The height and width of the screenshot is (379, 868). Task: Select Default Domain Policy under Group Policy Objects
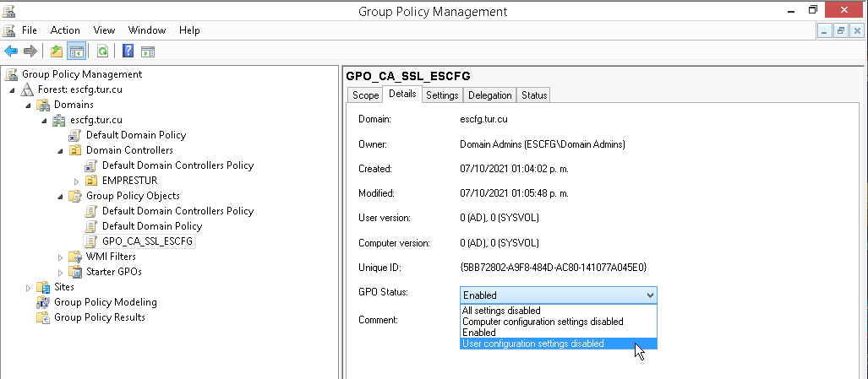click(151, 226)
